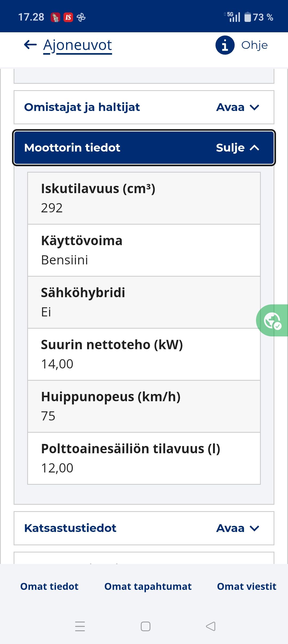Select the Iskutilavuus value row
This screenshot has width=288, height=644.
tap(144, 198)
